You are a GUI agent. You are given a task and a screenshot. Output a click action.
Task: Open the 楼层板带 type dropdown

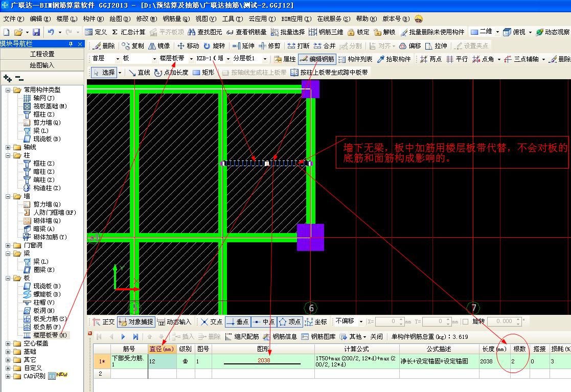pos(191,59)
